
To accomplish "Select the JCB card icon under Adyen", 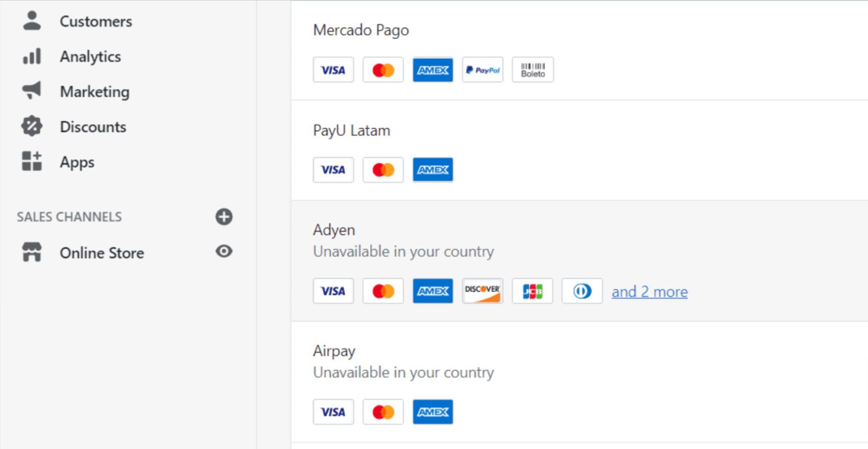I will click(532, 291).
